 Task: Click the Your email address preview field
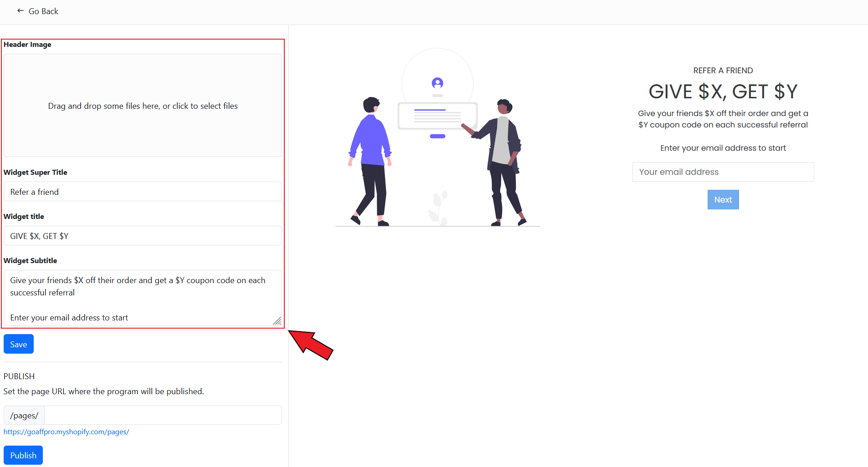coord(723,172)
